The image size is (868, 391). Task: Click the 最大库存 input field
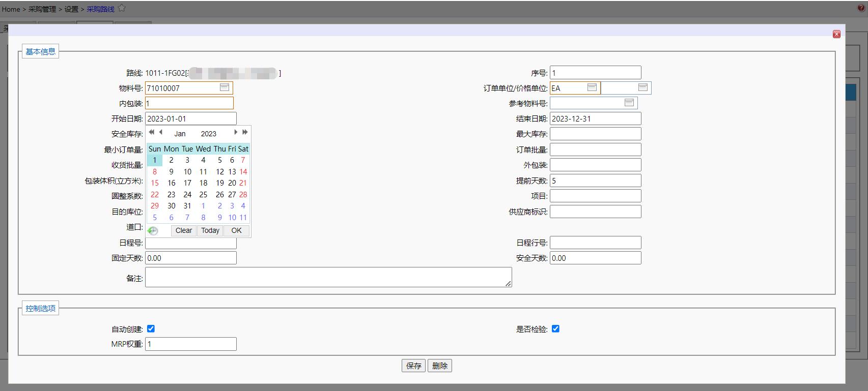(596, 134)
